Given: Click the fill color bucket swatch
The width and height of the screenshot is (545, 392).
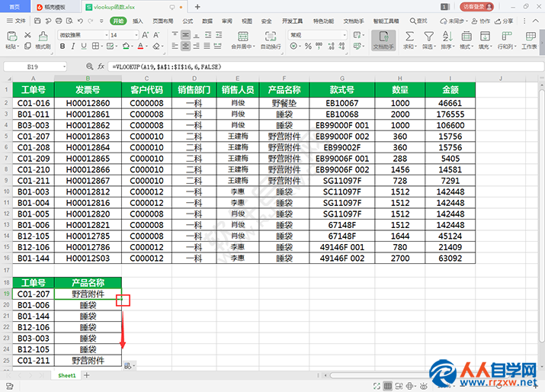Looking at the screenshot, I should (126, 46).
